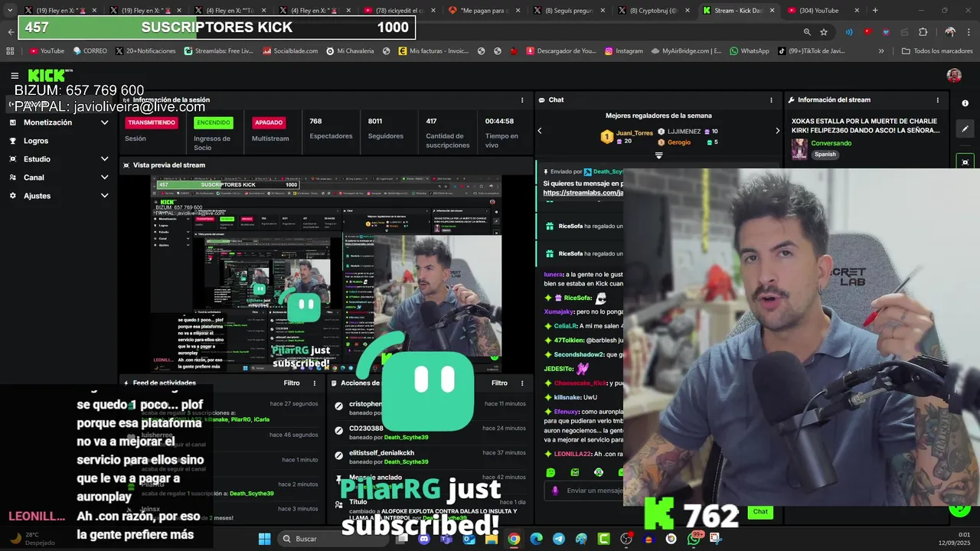This screenshot has width=980, height=551.
Task: Open the browser extensions puzzle icon
Action: (923, 32)
